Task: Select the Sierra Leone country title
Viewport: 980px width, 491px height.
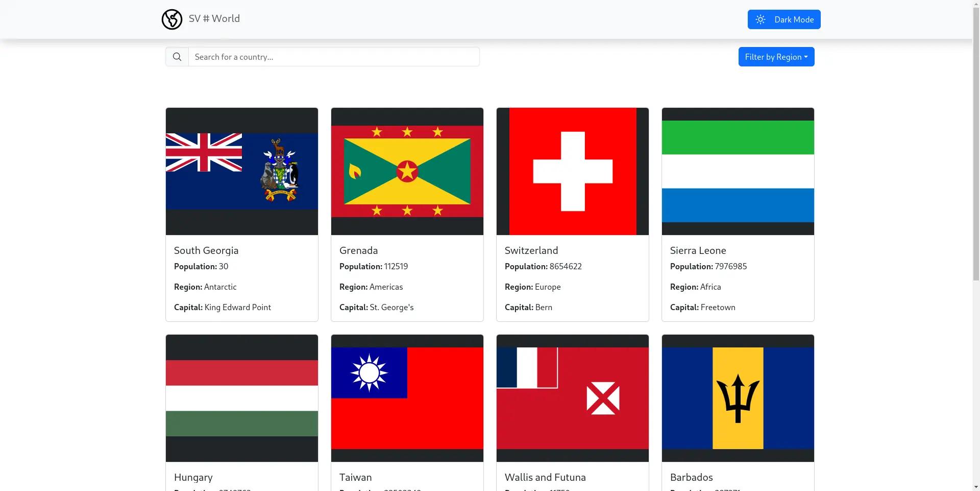Action: coord(698,250)
